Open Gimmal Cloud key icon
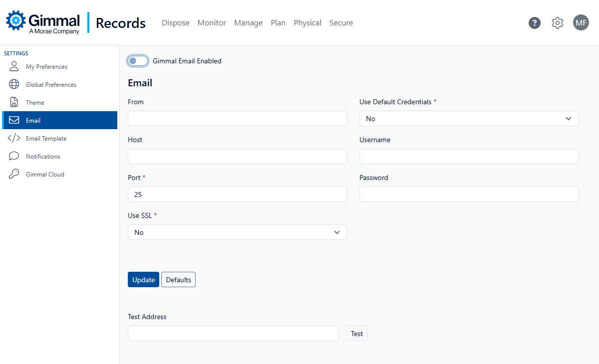Screen dimensions: 599x364 (14, 175)
